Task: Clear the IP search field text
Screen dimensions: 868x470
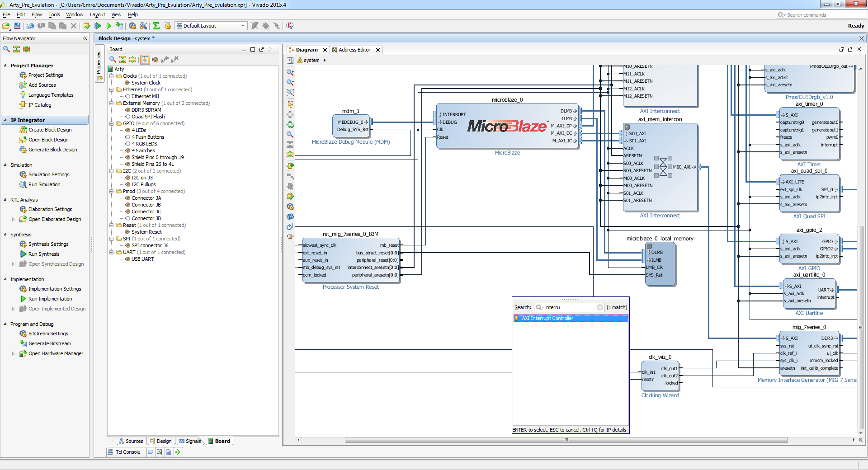Action: [600, 307]
